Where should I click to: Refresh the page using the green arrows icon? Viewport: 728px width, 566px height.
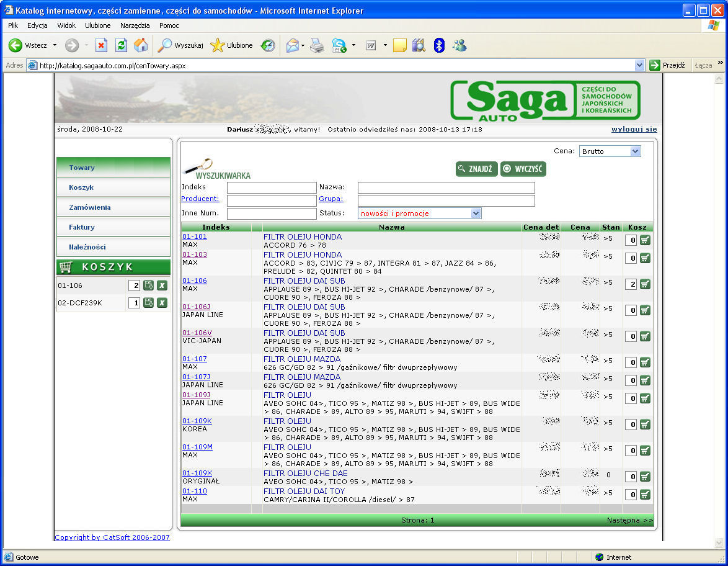[121, 45]
